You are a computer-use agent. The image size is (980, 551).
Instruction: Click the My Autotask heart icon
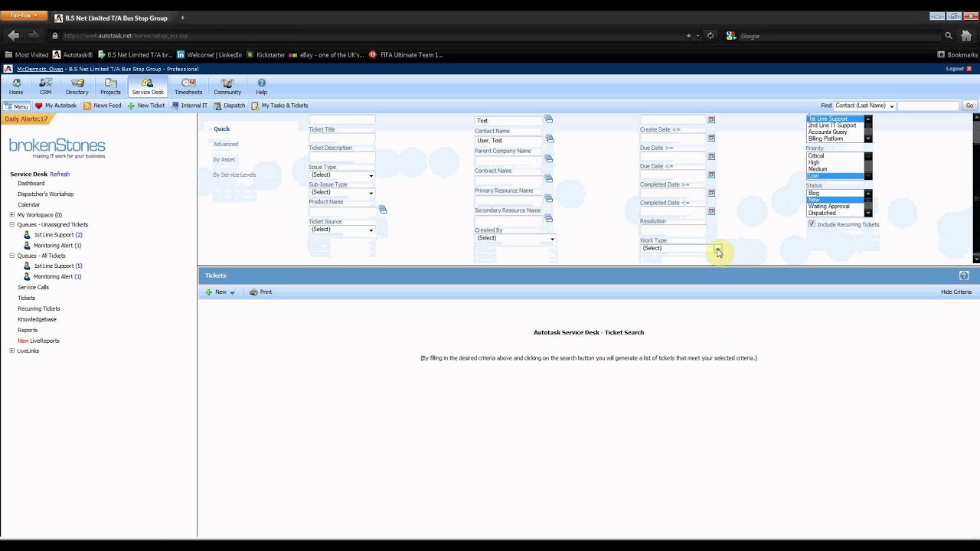39,106
